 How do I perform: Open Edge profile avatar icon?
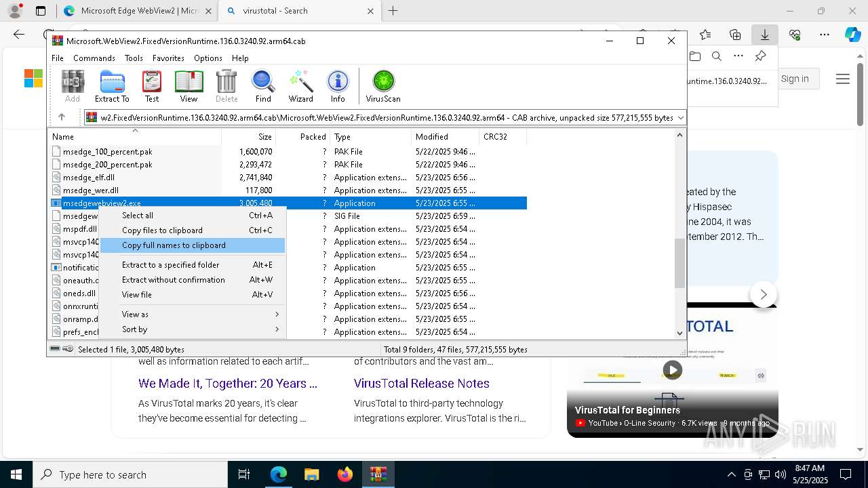[x=15, y=11]
